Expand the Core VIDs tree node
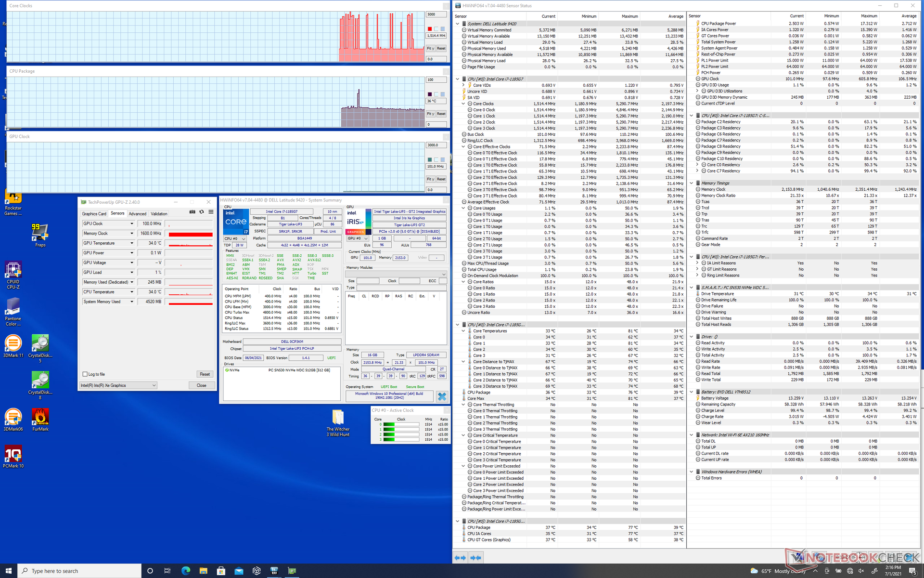The width and height of the screenshot is (924, 578). point(463,85)
